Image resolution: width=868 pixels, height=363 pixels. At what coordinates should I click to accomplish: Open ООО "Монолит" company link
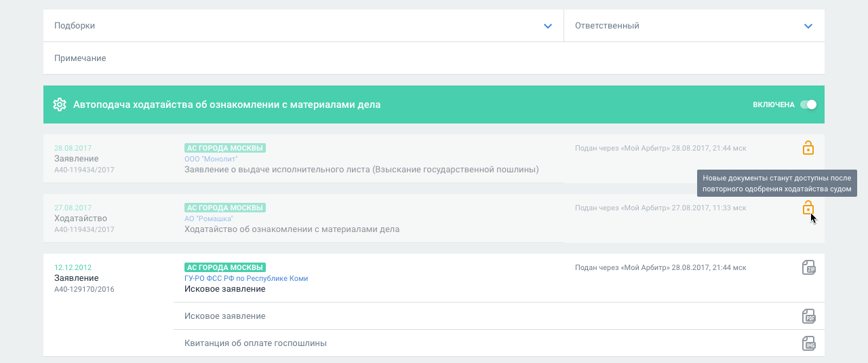[x=211, y=159]
